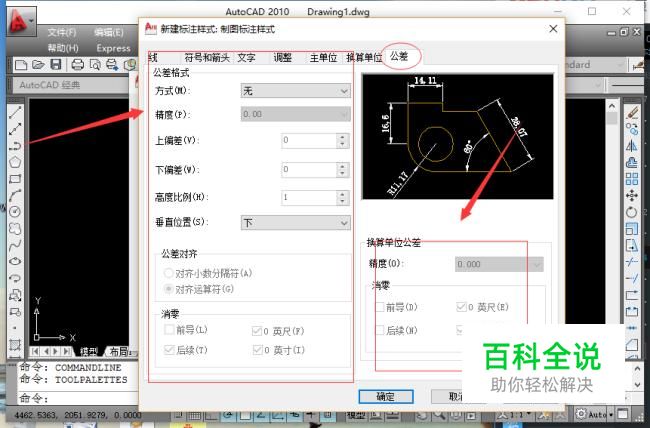This screenshot has height=428, width=650.
Task: Open the AutoCAD application menu logo
Action: point(21,20)
